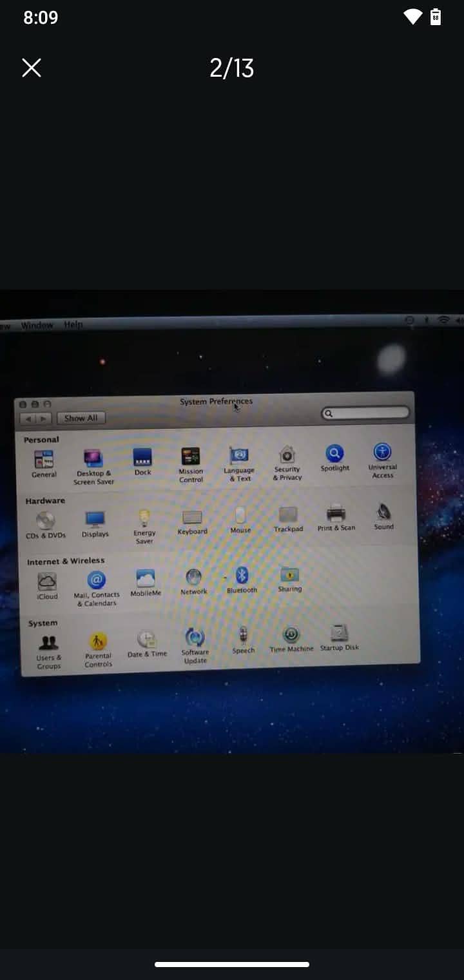
Task: Open iCloud preferences
Action: coord(47,586)
